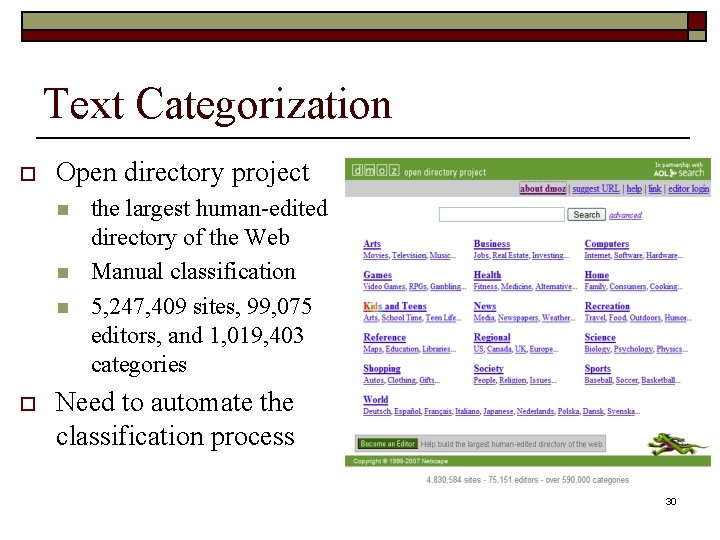Click the Education subcategory link
This screenshot has width=720, height=540.
pyautogui.click(x=402, y=349)
